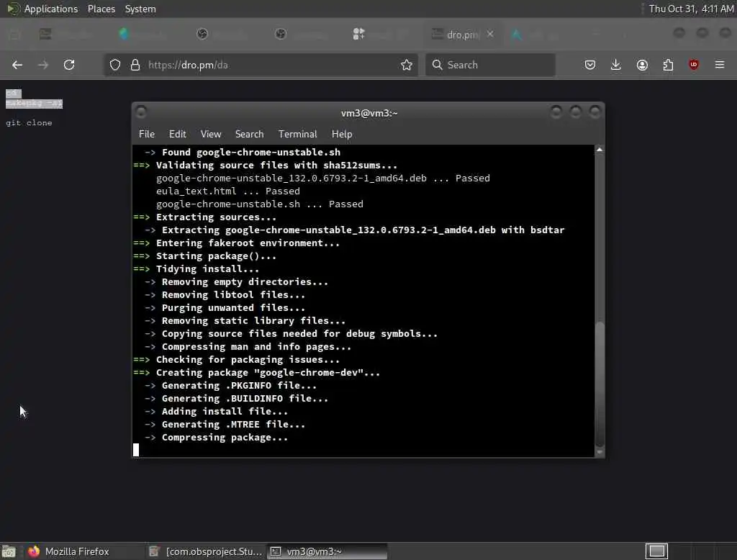Click 'Validating source files with sha512sums' line

tap(276, 165)
